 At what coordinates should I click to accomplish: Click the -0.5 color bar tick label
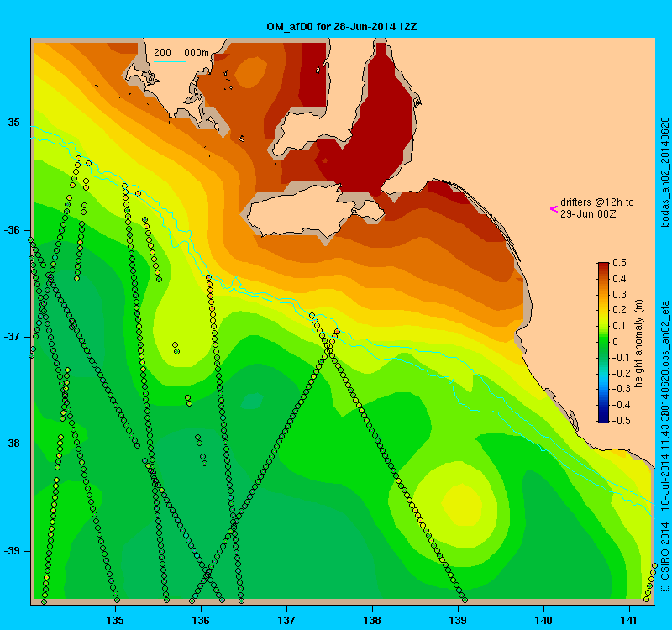coord(620,421)
